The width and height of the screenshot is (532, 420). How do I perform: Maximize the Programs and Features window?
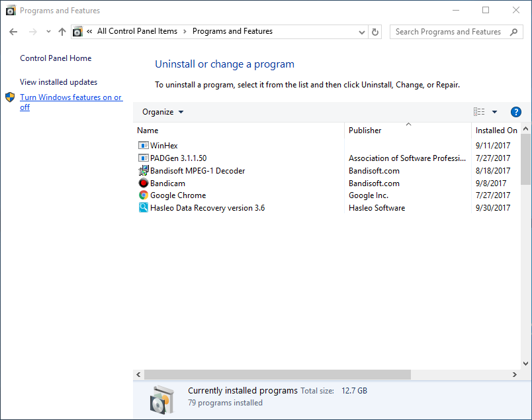click(486, 10)
